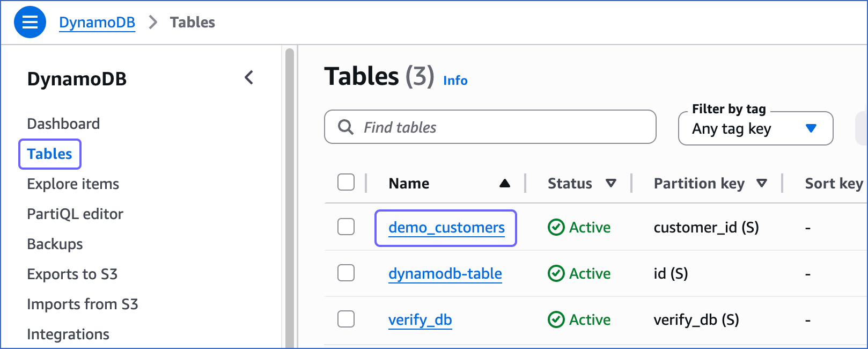Open Exports to S3 in sidebar
Image resolution: width=868 pixels, height=349 pixels.
[72, 274]
